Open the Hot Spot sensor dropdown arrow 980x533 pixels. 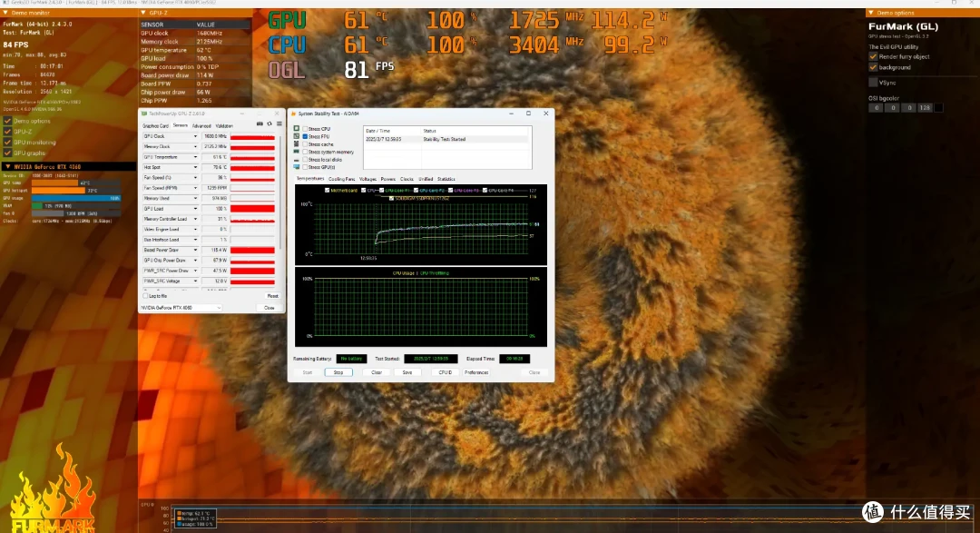tap(195, 167)
